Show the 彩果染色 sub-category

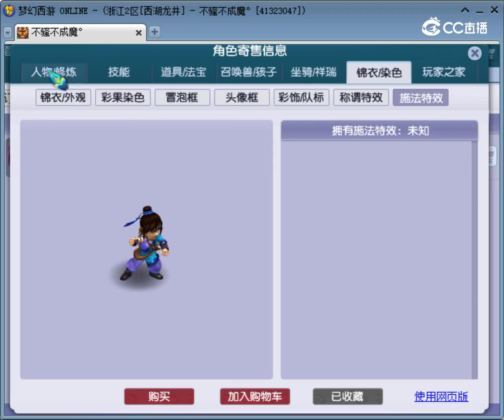123,97
